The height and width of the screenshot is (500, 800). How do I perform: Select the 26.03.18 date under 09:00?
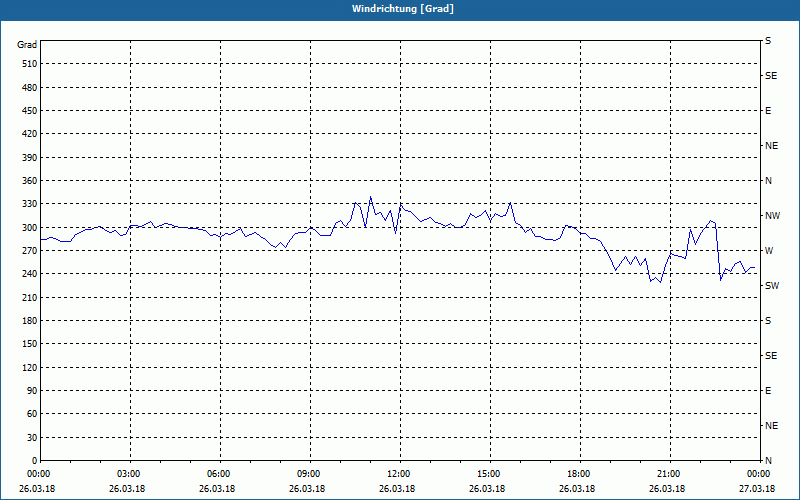click(x=307, y=489)
